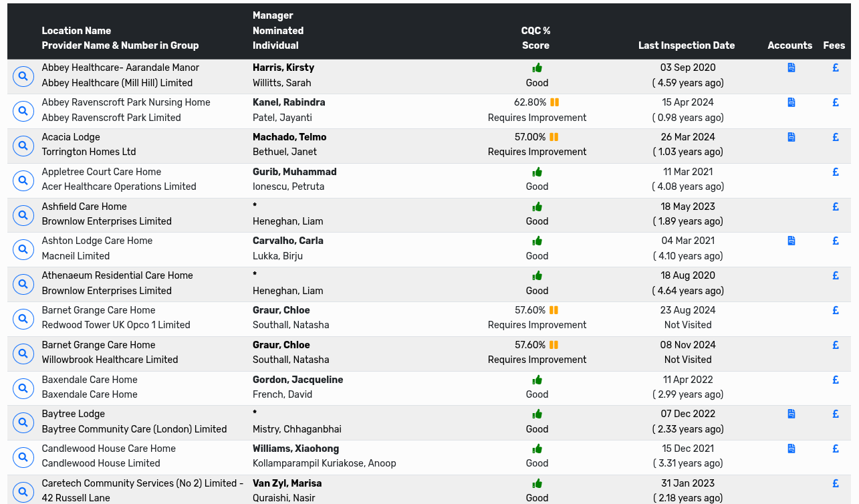Click accounts document icon for Candlewood House
859x504 pixels.
(791, 449)
